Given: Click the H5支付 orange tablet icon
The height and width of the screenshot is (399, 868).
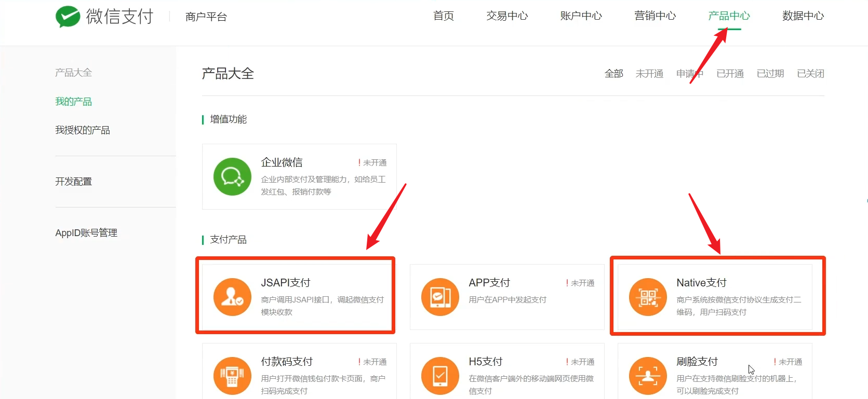Looking at the screenshot, I should 440,376.
